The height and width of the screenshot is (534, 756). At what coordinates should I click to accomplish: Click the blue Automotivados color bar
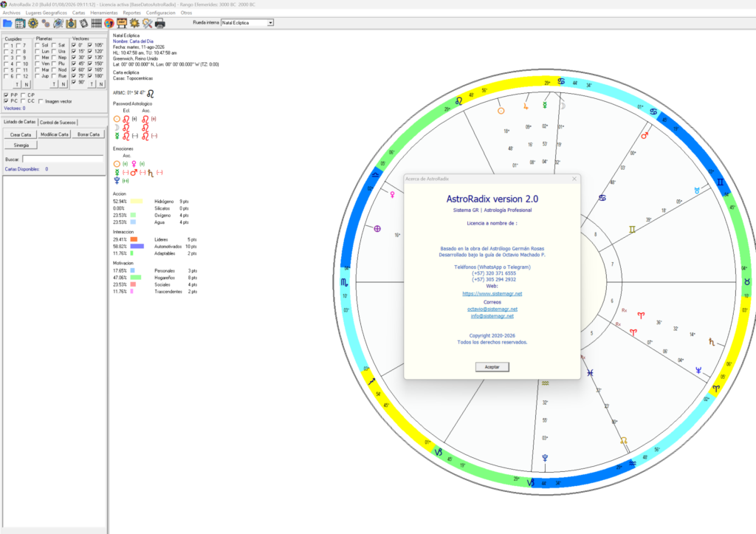137,247
